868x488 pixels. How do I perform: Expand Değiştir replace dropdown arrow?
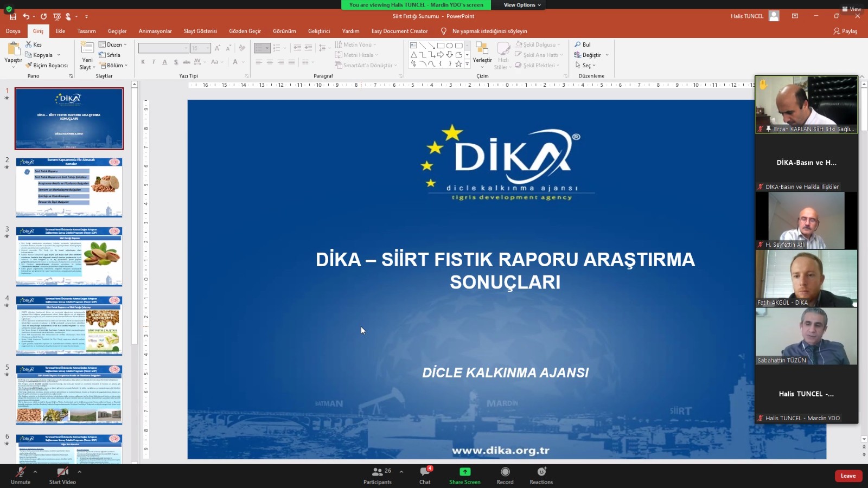tap(607, 55)
